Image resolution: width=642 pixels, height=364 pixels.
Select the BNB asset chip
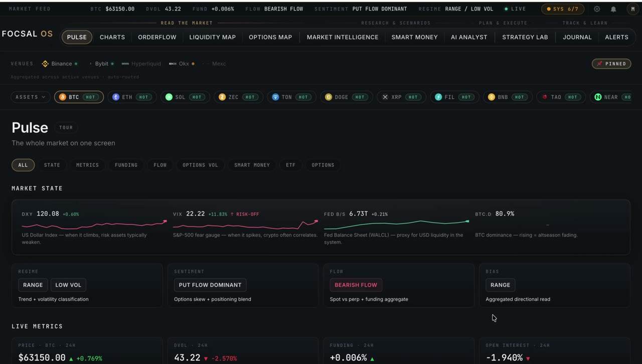click(508, 97)
